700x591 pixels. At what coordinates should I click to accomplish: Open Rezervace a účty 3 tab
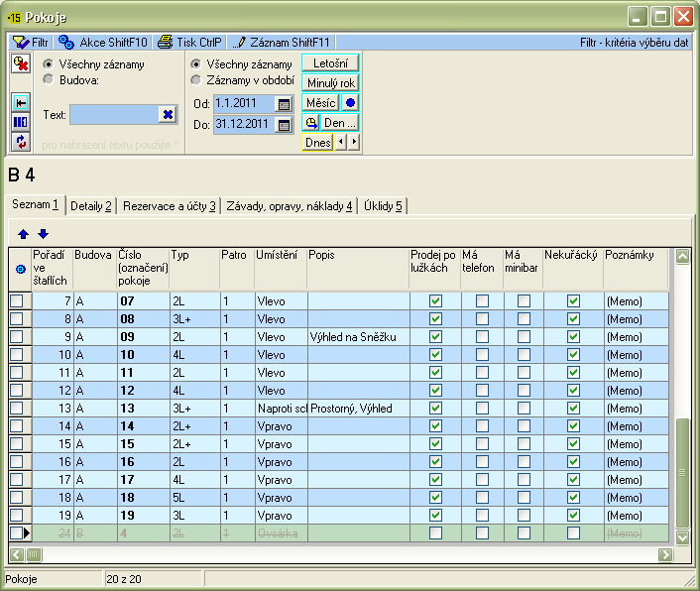coord(170,206)
